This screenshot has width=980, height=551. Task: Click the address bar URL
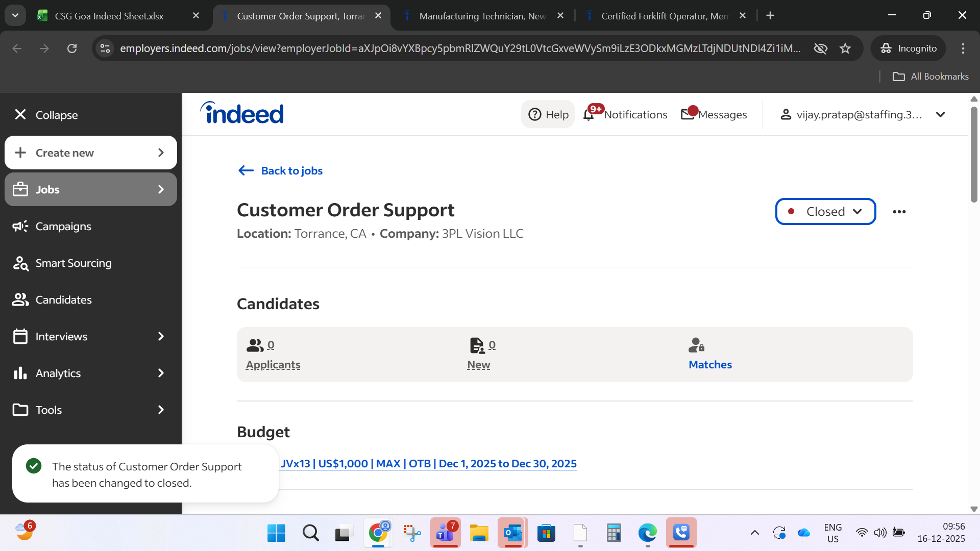[x=460, y=48]
